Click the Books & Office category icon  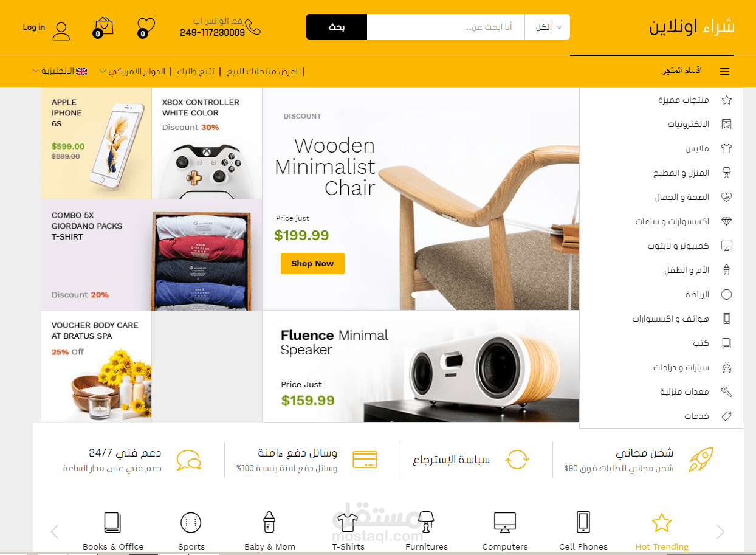click(112, 522)
